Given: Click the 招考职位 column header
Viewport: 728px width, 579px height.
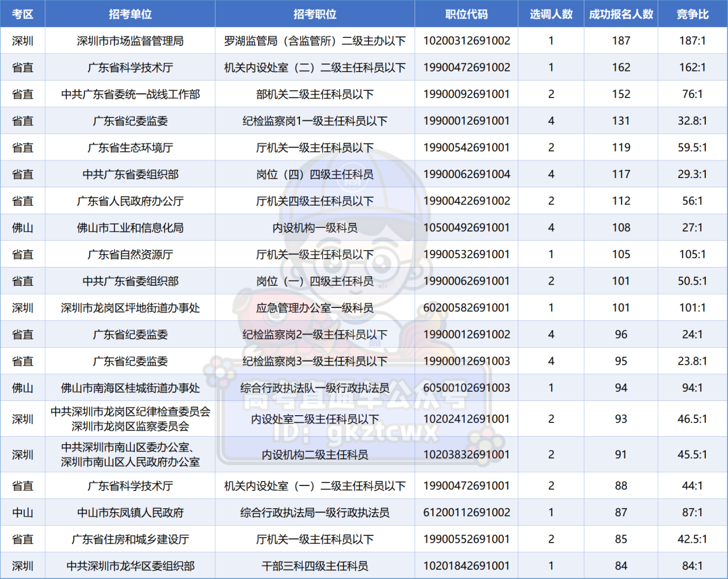Looking at the screenshot, I should coord(315,14).
